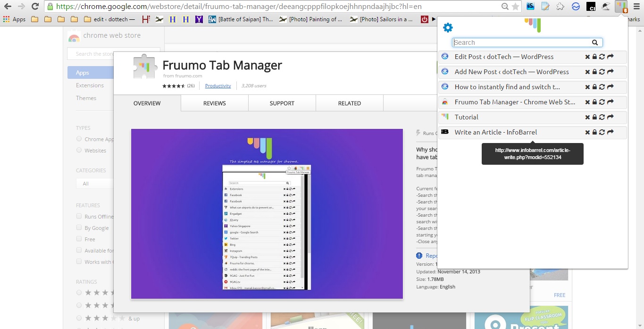This screenshot has width=644, height=329.
Task: Enable the Runs Offline feature checkbox
Action: coord(79,217)
